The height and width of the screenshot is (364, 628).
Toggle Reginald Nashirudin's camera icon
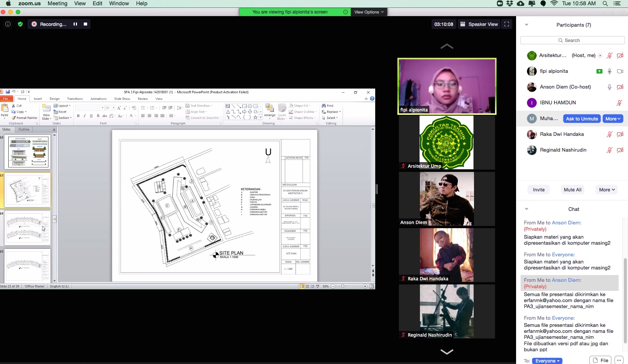click(x=620, y=150)
